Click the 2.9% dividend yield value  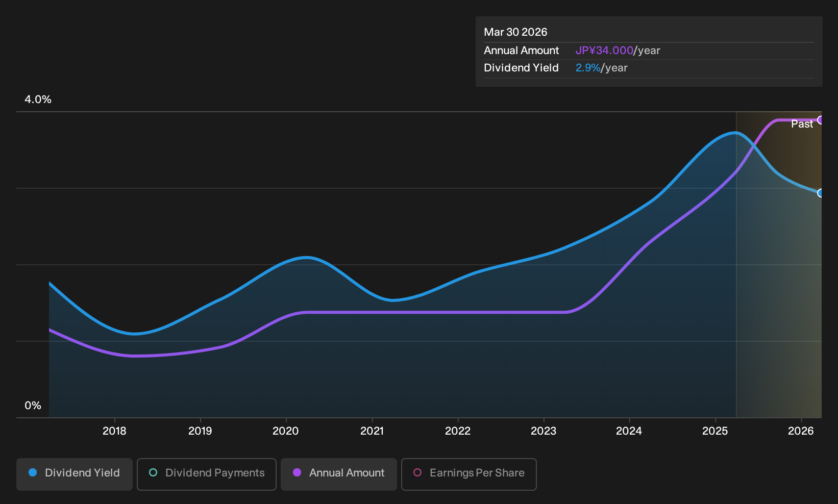tap(588, 68)
